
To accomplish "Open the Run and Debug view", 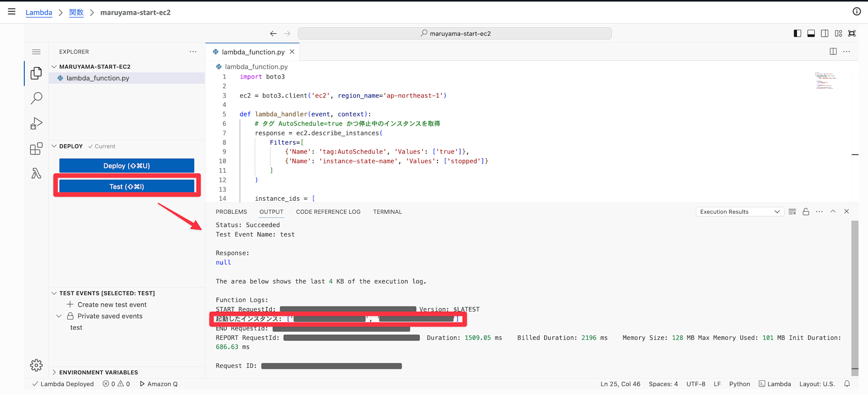I will pyautogui.click(x=36, y=124).
